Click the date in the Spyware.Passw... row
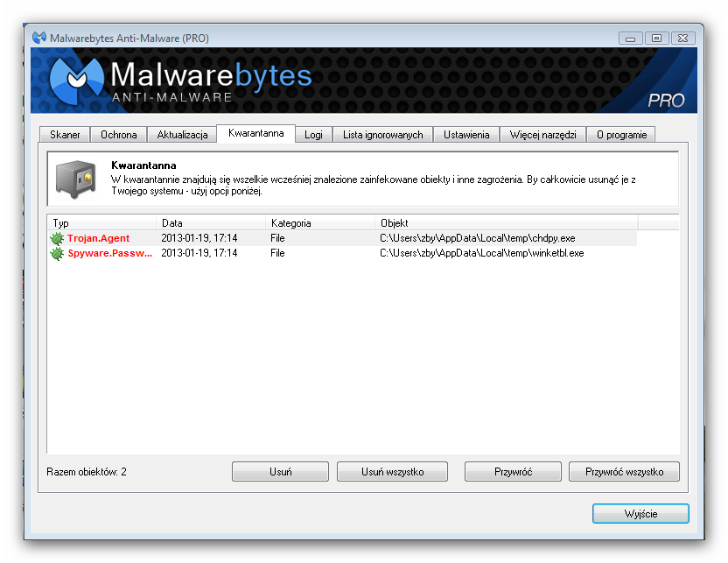 [199, 253]
